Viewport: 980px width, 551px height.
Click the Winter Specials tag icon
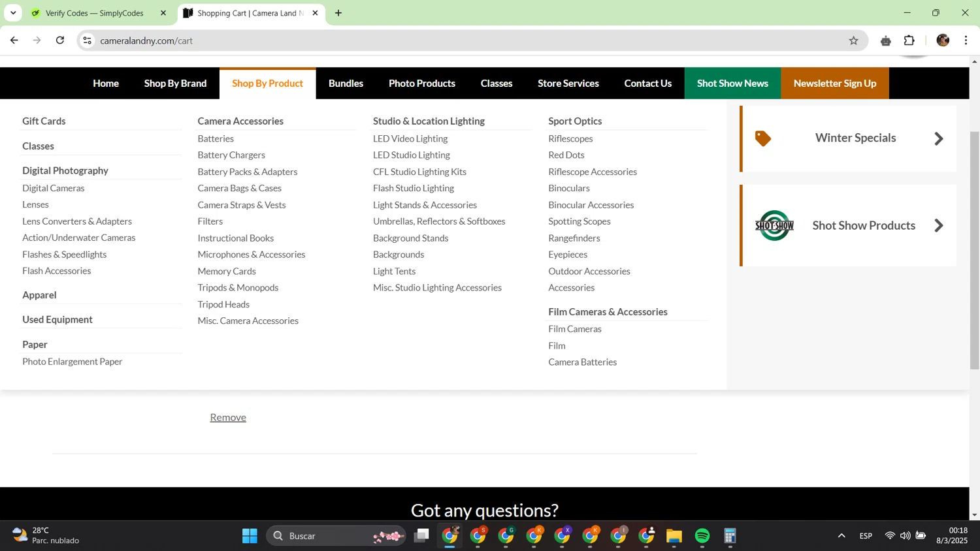(763, 138)
